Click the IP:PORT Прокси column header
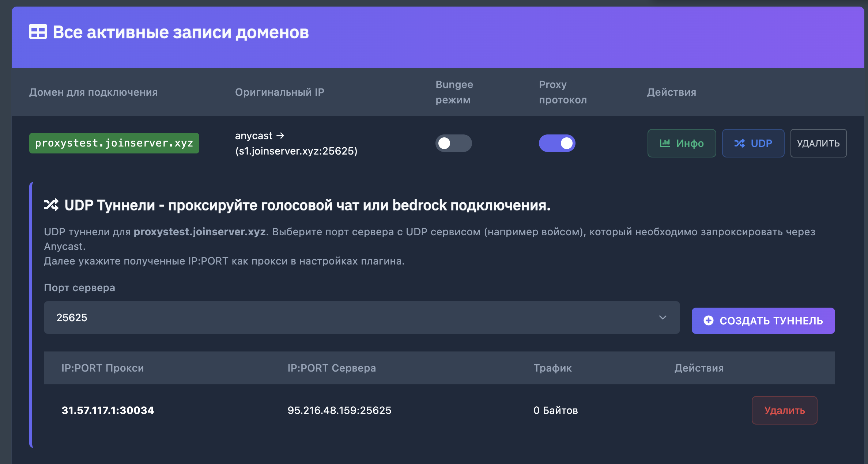The image size is (868, 464). click(x=102, y=368)
